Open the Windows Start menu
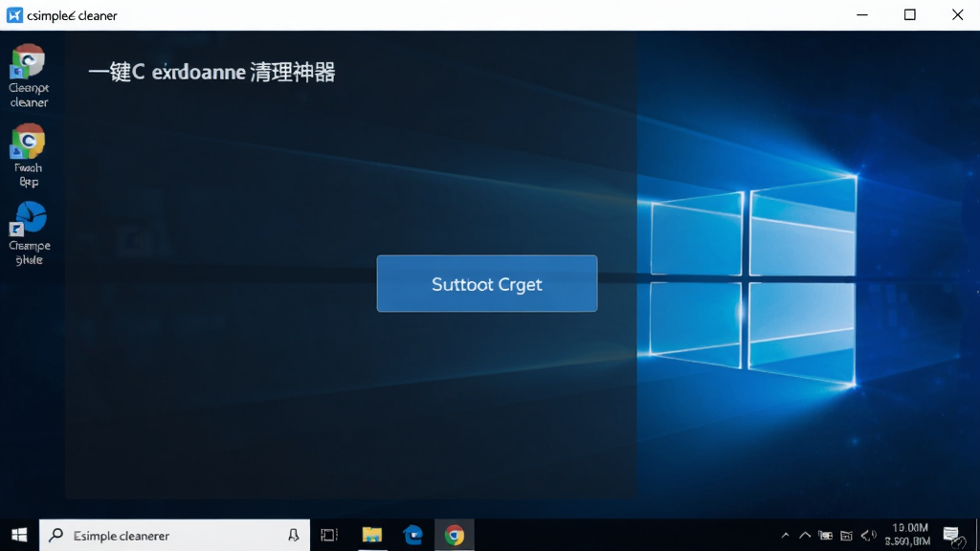 19,536
